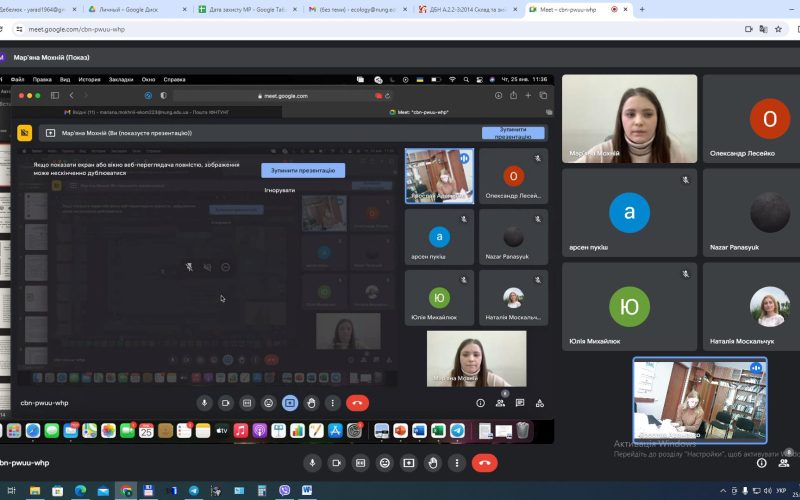This screenshot has height=500, width=800.
Task: Open reactions in the shared Safari Meet bar
Action: (268, 403)
